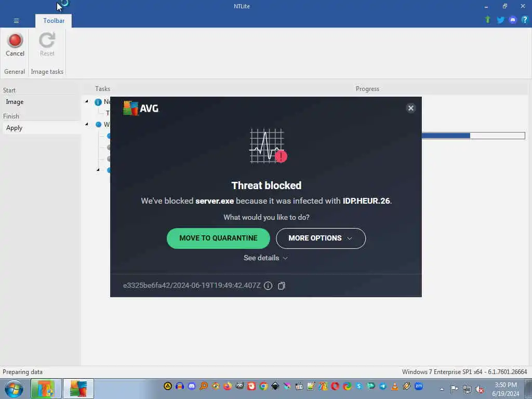Launch GIMP from the taskbar
This screenshot has height=399, width=532.
[240, 386]
